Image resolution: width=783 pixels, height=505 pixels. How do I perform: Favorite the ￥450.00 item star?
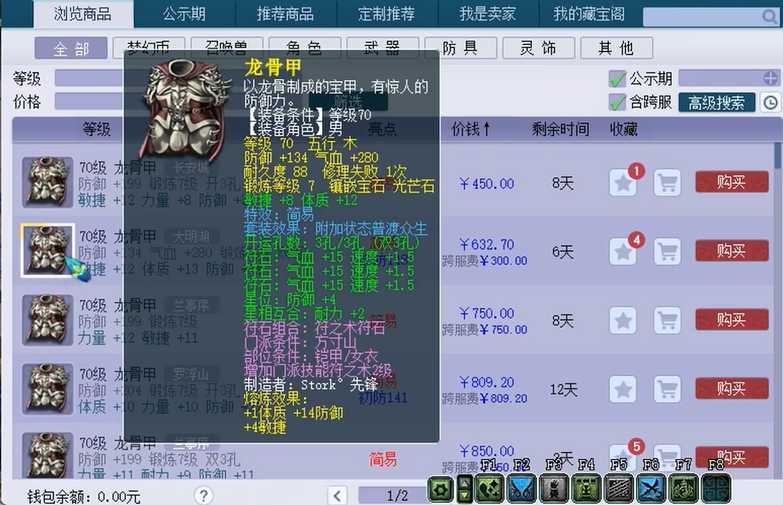tap(623, 183)
